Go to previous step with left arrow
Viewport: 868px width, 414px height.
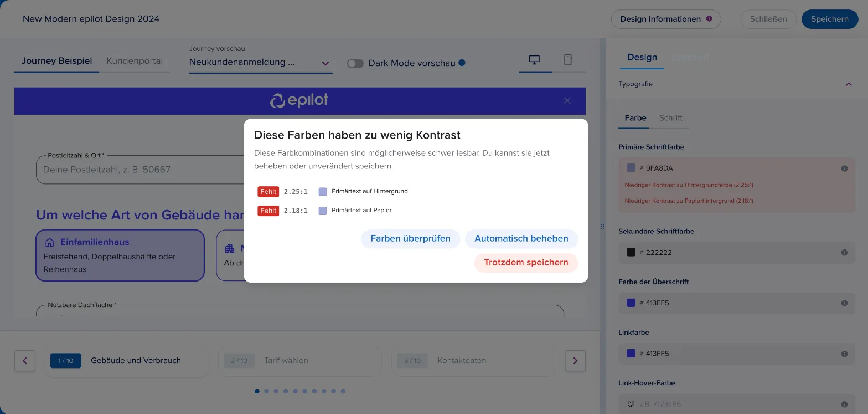tap(25, 361)
